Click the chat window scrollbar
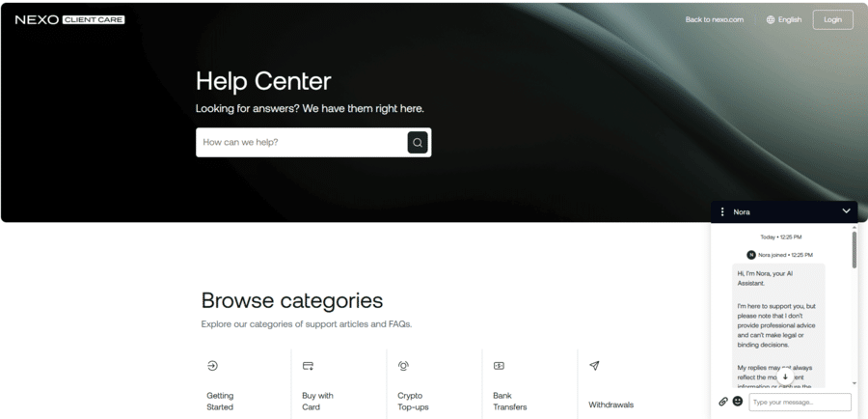The width and height of the screenshot is (868, 419). pyautogui.click(x=854, y=249)
